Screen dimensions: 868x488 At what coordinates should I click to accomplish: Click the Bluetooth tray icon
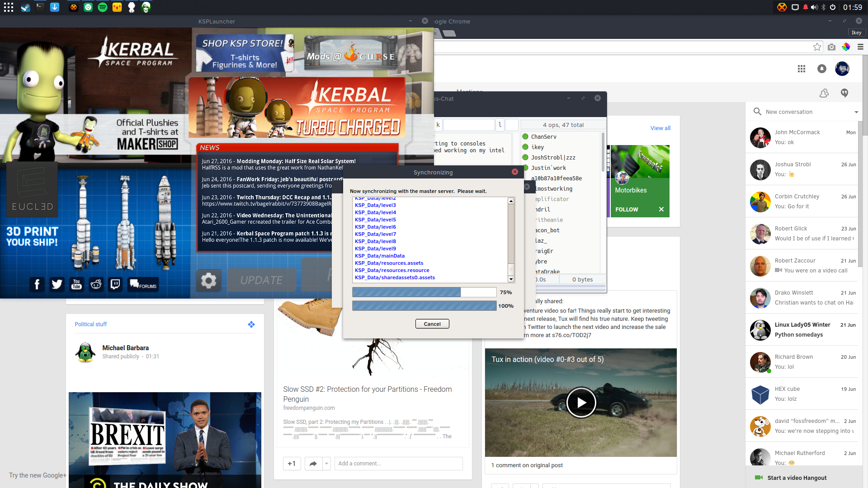[x=824, y=7]
